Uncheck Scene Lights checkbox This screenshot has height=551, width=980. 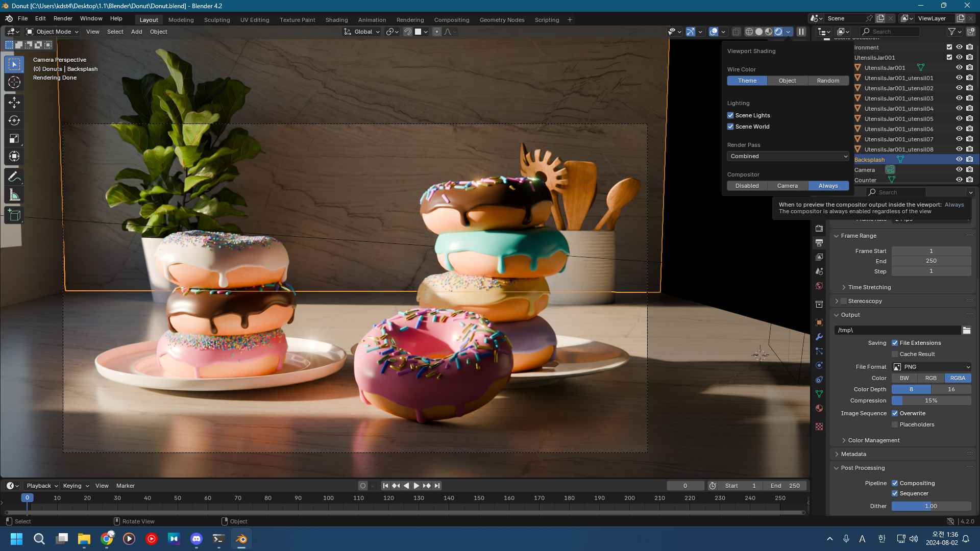[x=730, y=115]
